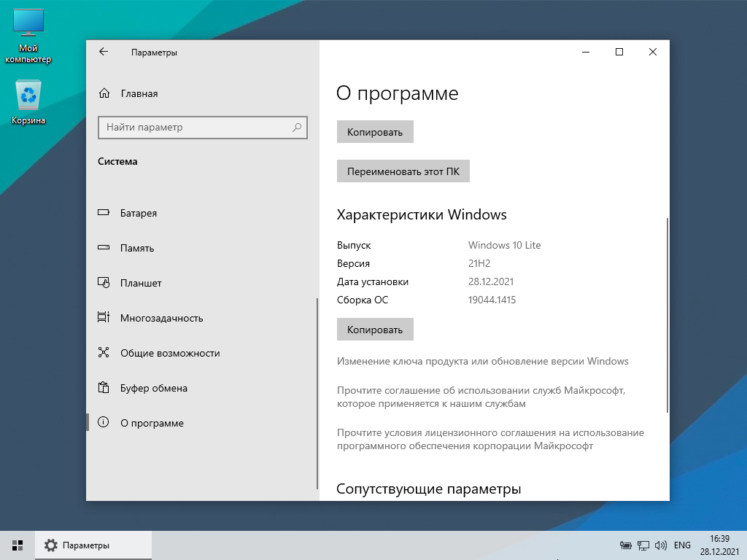The height and width of the screenshot is (560, 747).
Task: Click the Параметры taskbar label
Action: point(86,545)
